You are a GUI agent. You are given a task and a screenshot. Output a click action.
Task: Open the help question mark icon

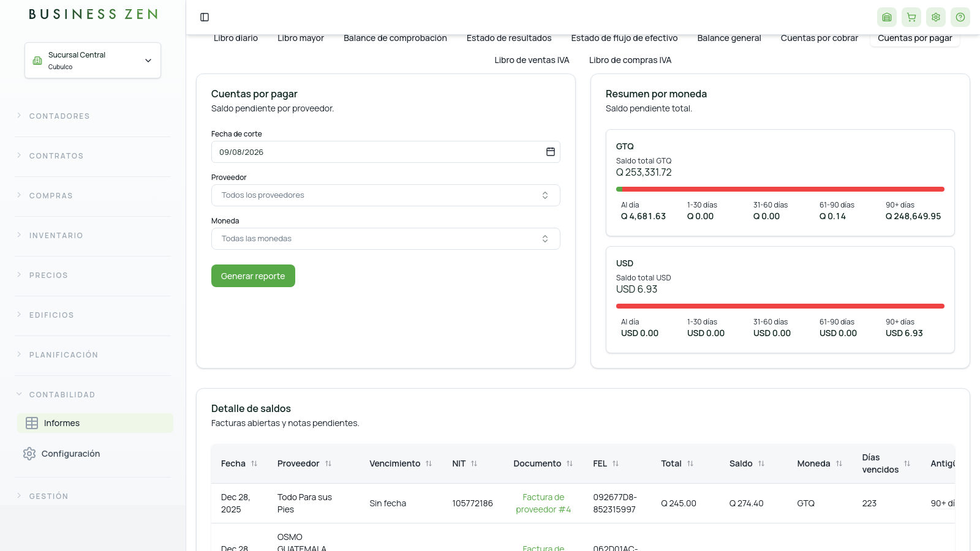[x=960, y=17]
